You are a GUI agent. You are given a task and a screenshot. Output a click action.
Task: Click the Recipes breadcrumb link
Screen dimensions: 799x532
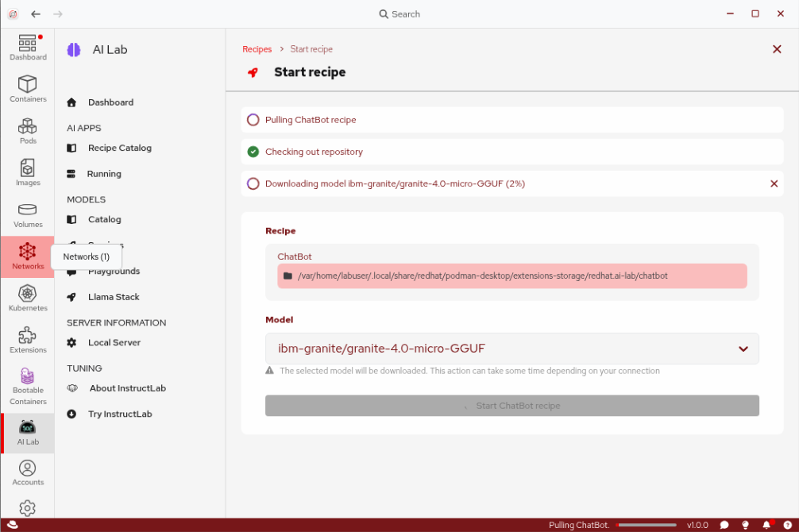coord(257,49)
